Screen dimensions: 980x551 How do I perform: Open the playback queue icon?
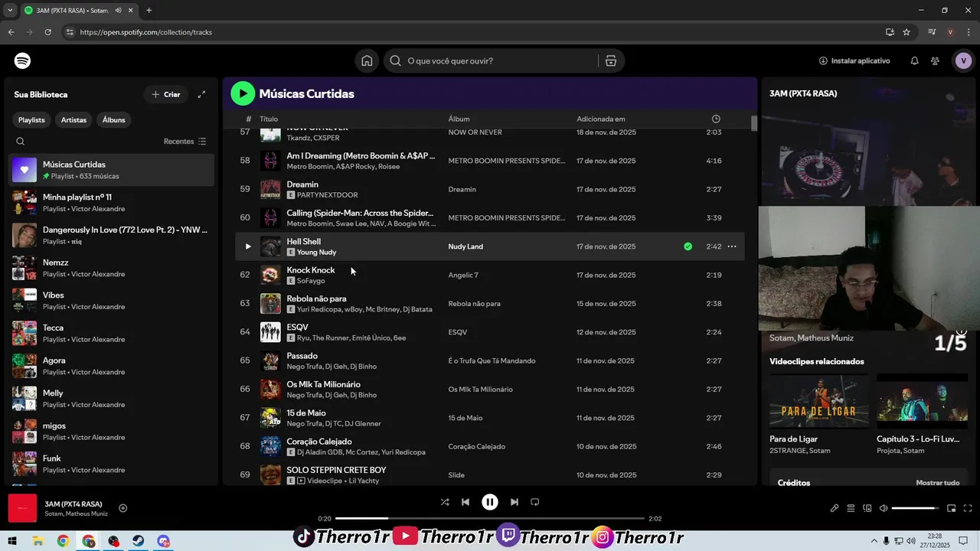click(x=851, y=508)
